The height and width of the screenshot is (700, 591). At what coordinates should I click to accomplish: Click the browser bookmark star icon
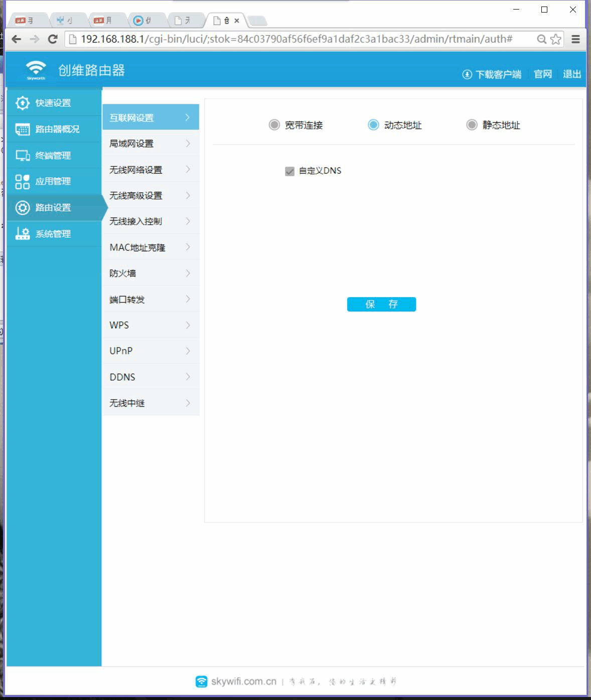(556, 39)
